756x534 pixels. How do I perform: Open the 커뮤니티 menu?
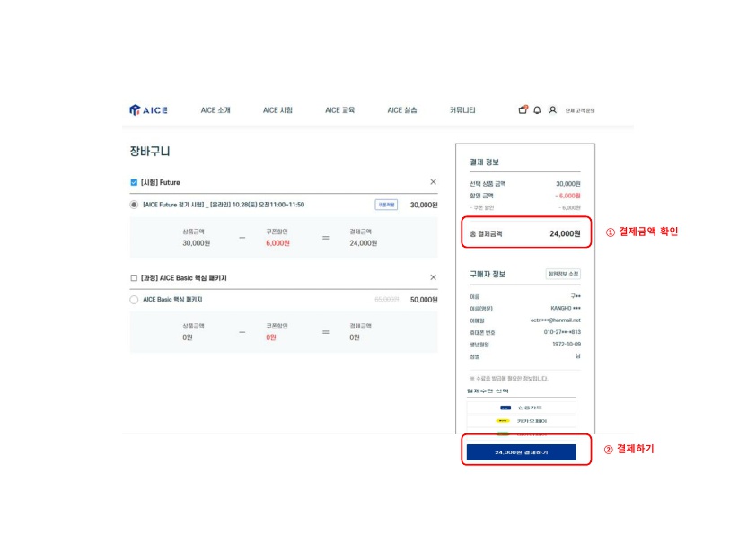tap(462, 110)
